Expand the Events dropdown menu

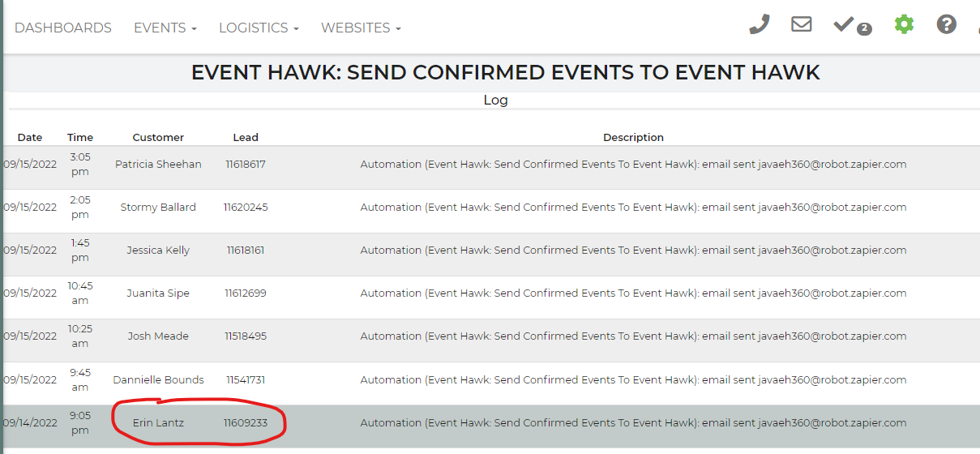click(x=165, y=28)
